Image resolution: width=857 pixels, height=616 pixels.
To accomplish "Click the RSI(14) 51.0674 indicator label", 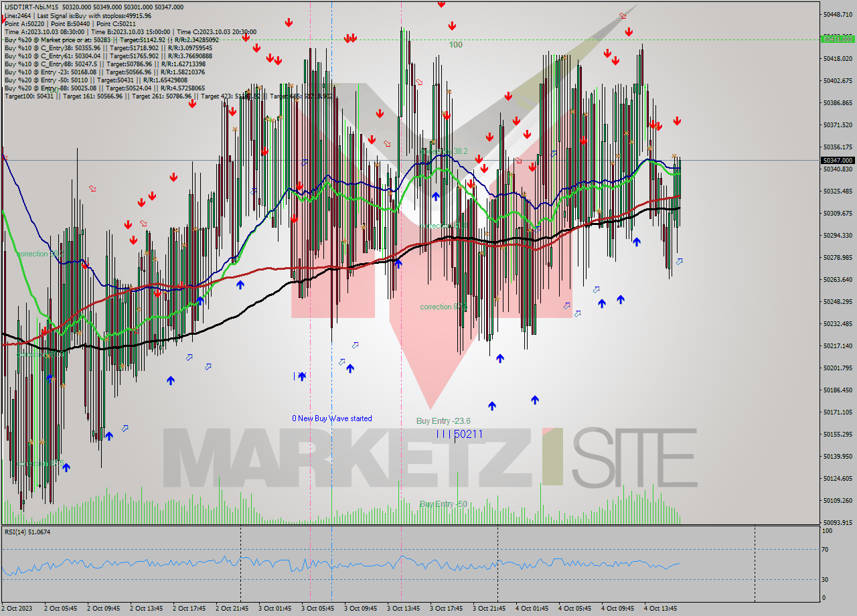I will [27, 532].
